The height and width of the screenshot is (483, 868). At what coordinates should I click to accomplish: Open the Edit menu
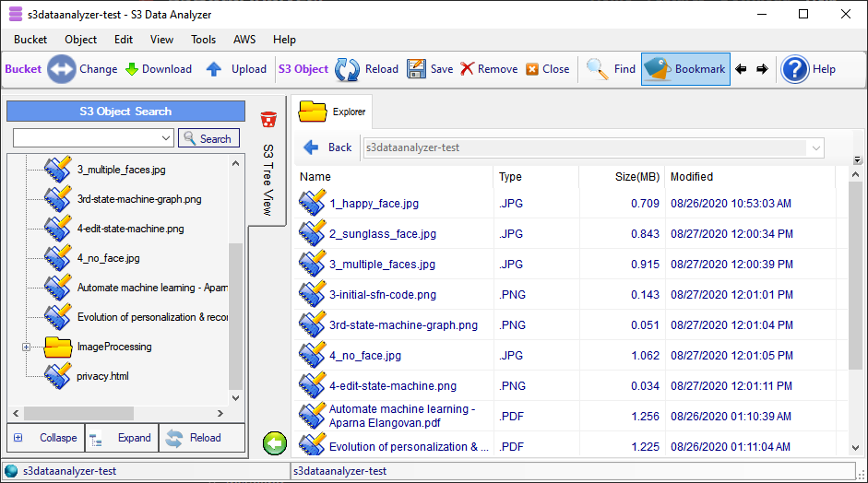click(124, 40)
